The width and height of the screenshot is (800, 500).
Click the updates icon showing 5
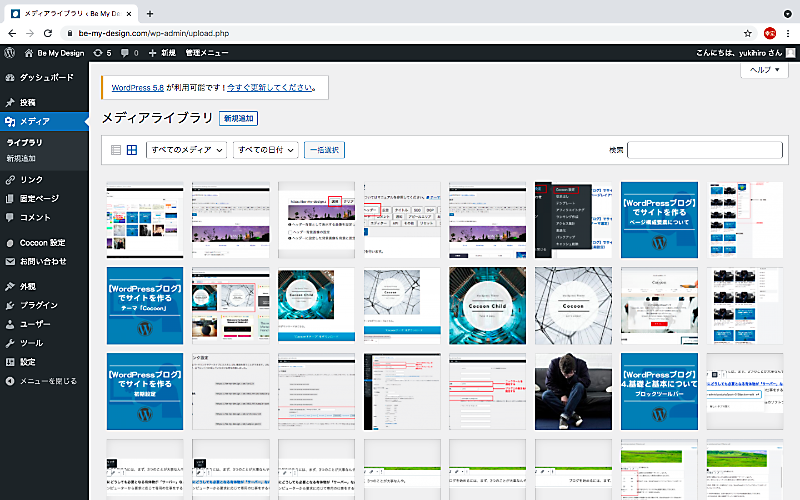(101, 52)
